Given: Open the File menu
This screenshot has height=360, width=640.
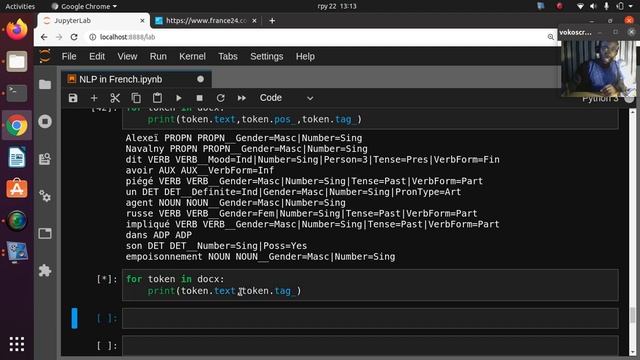Looking at the screenshot, I should click(69, 56).
